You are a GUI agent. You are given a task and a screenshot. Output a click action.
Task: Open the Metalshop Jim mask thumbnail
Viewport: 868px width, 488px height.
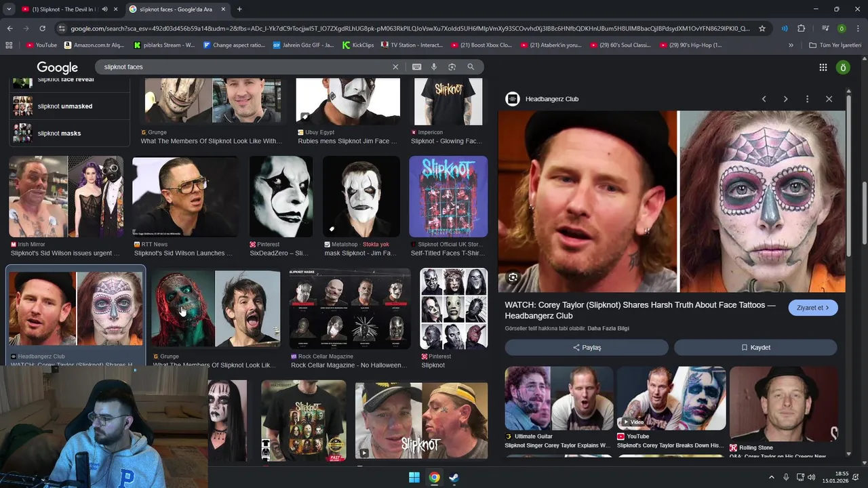click(x=361, y=197)
